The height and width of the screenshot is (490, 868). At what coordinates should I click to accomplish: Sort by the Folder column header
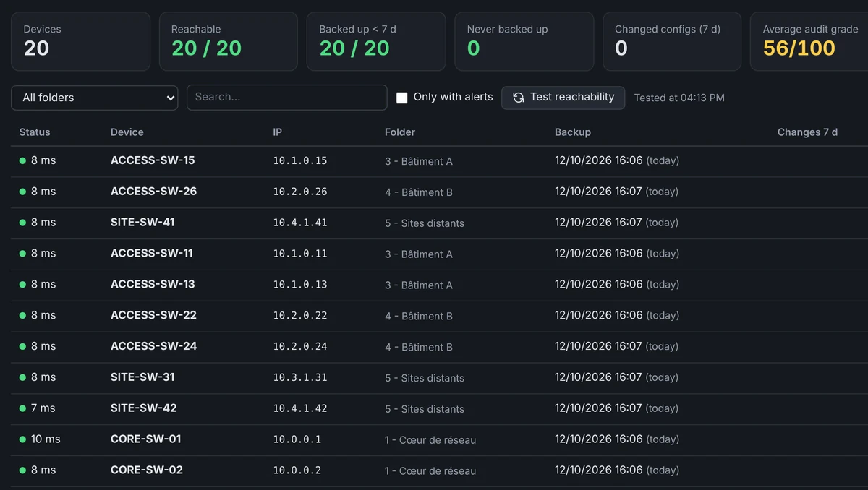point(400,132)
